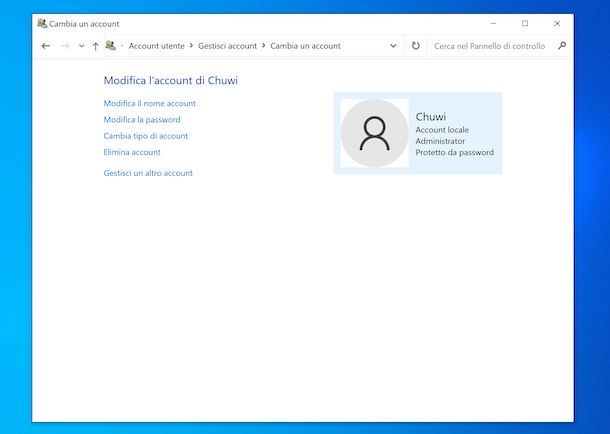610x434 pixels.
Task: Open Gestisci account breadcrumb
Action: click(x=227, y=46)
